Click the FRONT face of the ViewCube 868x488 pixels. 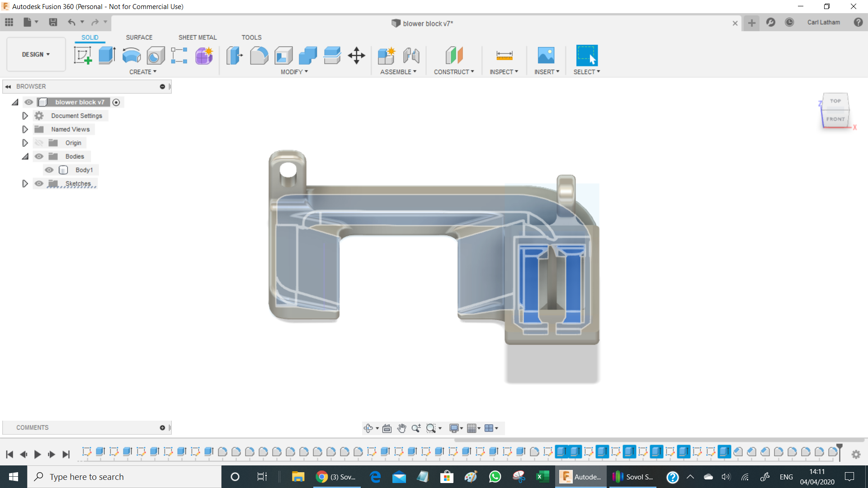coord(835,119)
